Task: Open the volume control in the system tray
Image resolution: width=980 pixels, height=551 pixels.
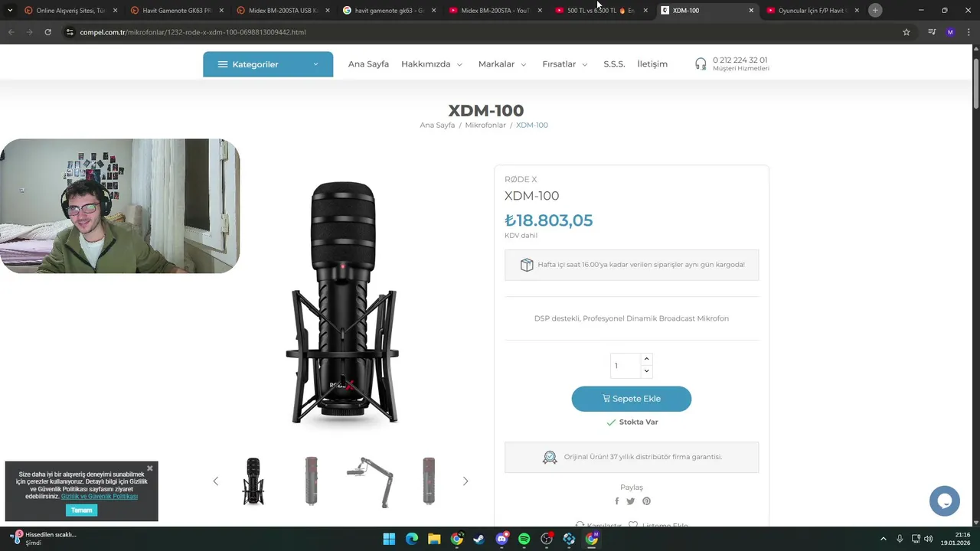Action: pyautogui.click(x=929, y=539)
